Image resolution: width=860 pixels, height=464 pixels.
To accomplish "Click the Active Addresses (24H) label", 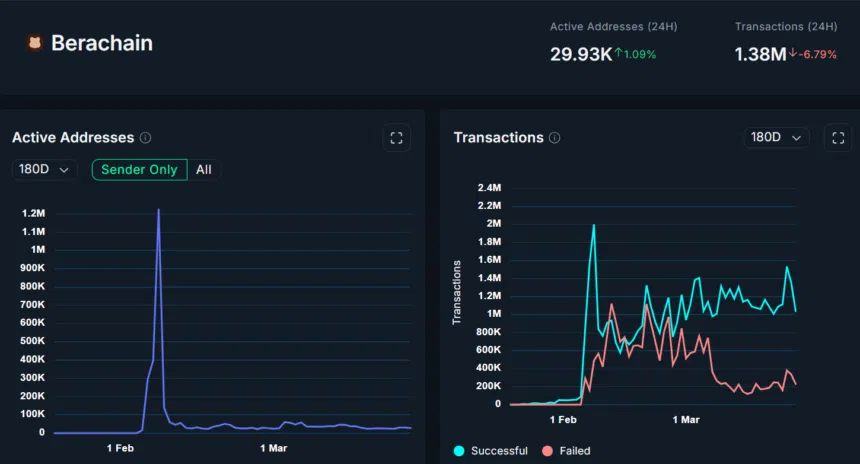I will 614,26.
